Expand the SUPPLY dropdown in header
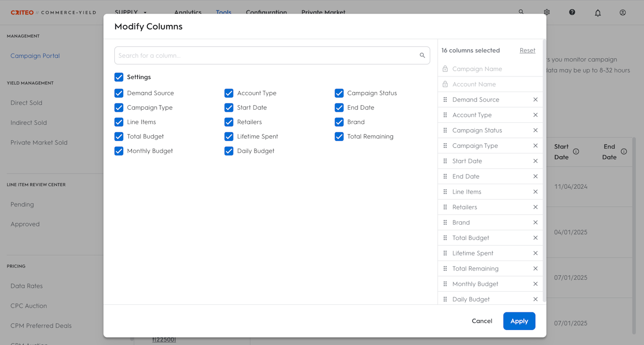Screen dimensions: 644x345 coord(130,12)
